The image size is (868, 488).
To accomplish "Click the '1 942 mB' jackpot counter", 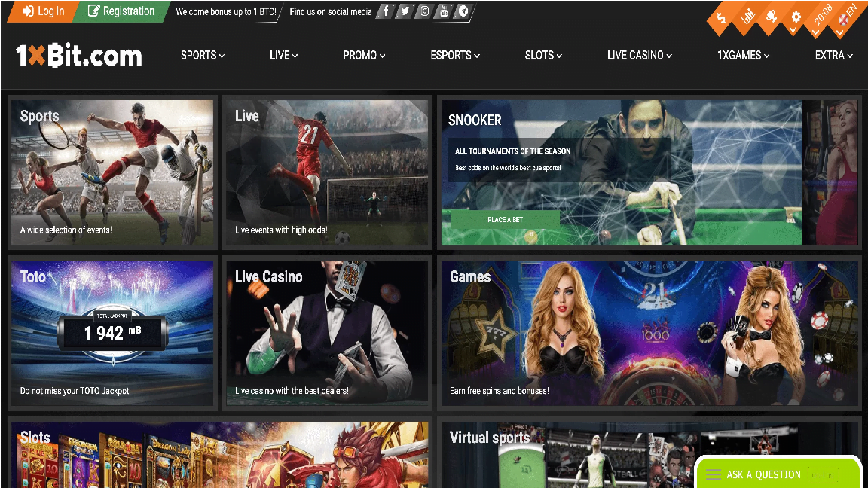I will pyautogui.click(x=112, y=333).
